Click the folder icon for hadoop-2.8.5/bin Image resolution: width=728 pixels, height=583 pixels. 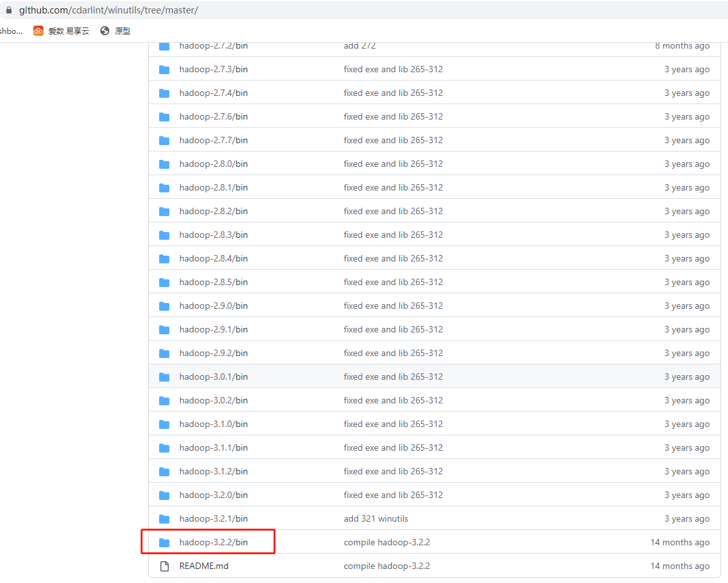[x=164, y=283]
